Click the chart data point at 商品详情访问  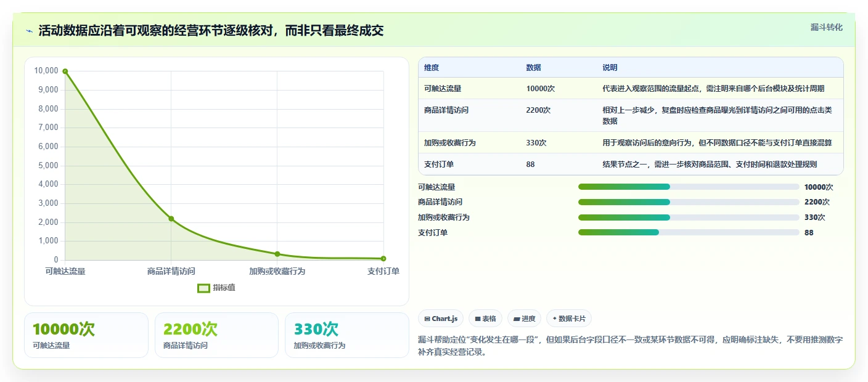[x=171, y=219]
